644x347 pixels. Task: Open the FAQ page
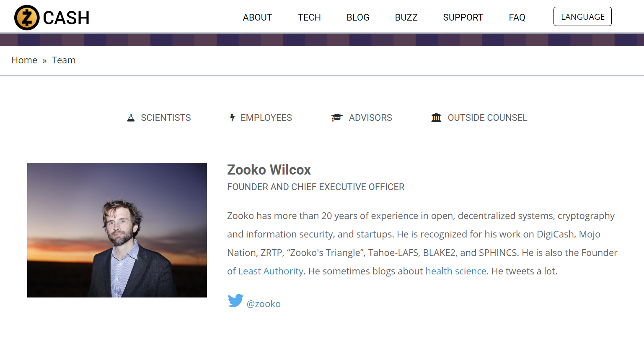pyautogui.click(x=517, y=17)
